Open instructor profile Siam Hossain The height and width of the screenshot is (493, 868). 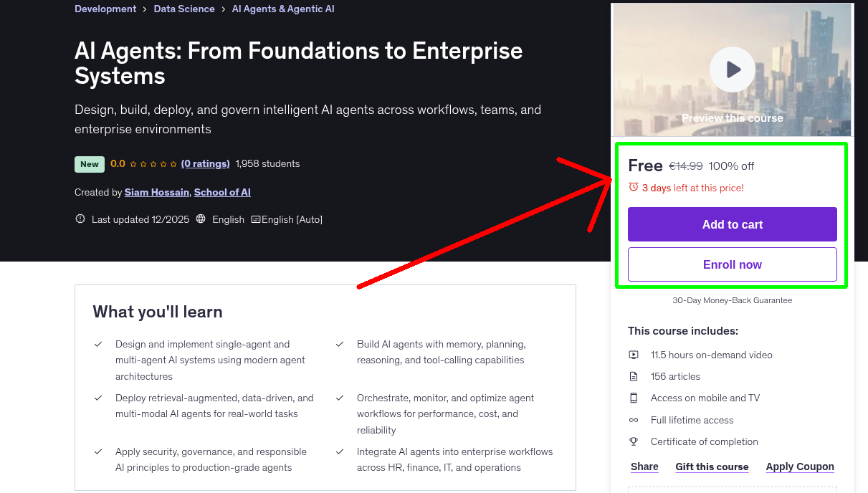click(x=156, y=192)
